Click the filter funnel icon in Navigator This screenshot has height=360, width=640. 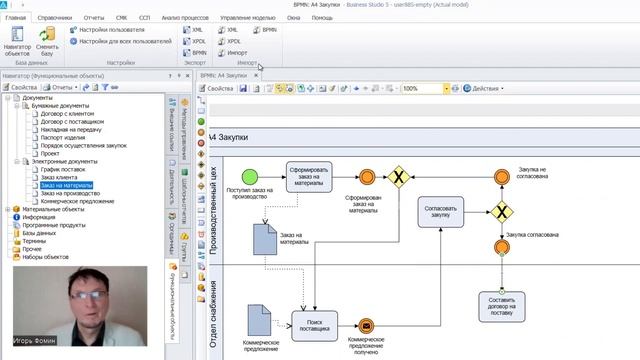click(105, 87)
